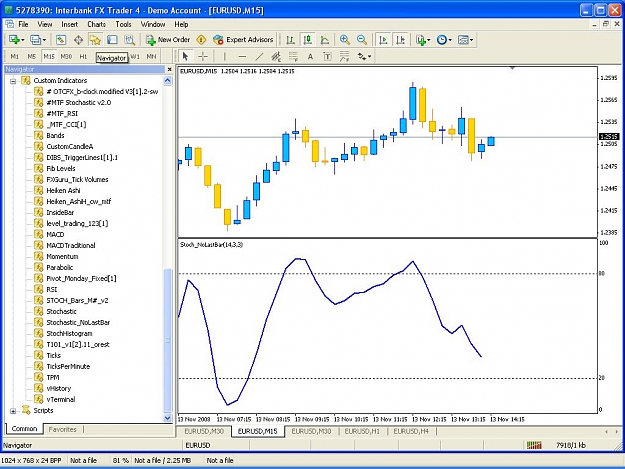Open the Periods clock dropdown
The image size is (625, 469).
click(x=444, y=40)
